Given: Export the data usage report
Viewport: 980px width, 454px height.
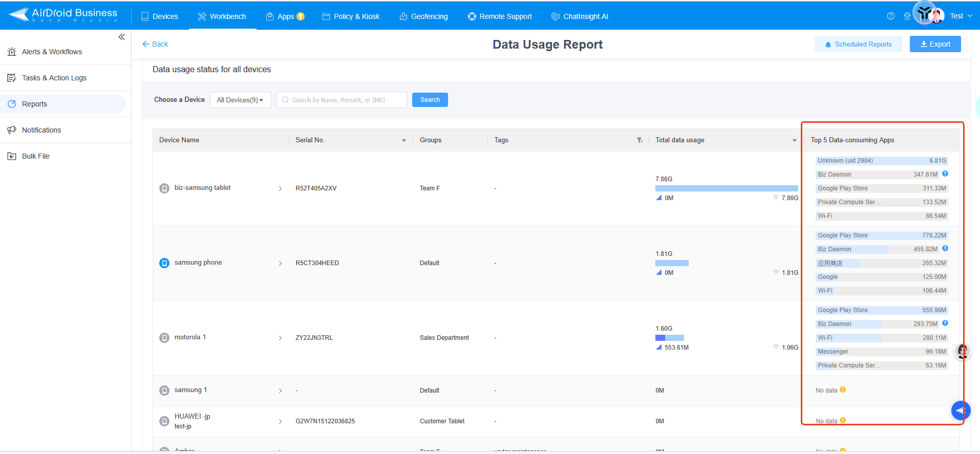Looking at the screenshot, I should tap(935, 44).
